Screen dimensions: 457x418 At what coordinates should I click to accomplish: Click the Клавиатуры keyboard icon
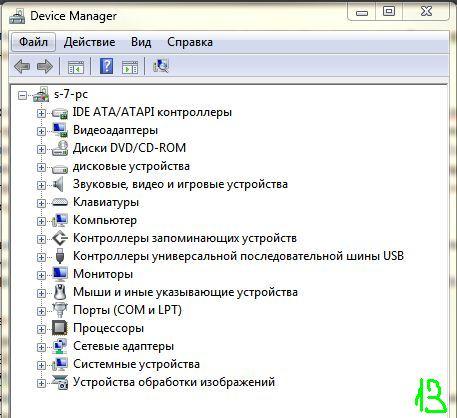[60, 202]
